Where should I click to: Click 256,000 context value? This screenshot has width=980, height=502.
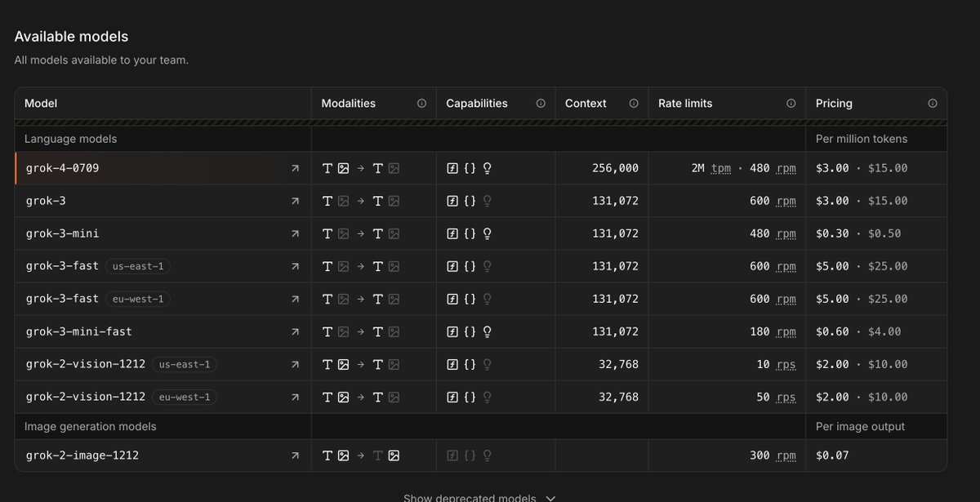click(x=615, y=168)
